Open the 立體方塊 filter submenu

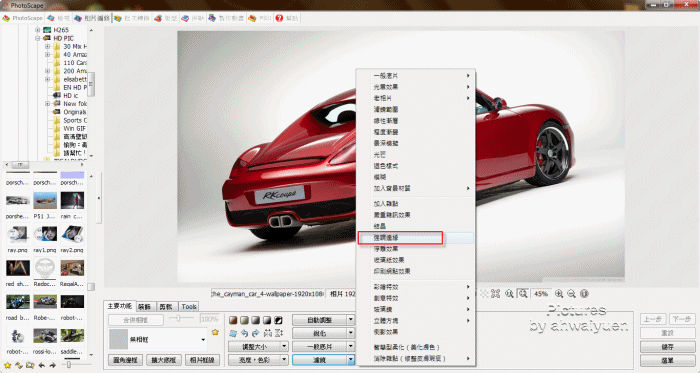tap(416, 321)
